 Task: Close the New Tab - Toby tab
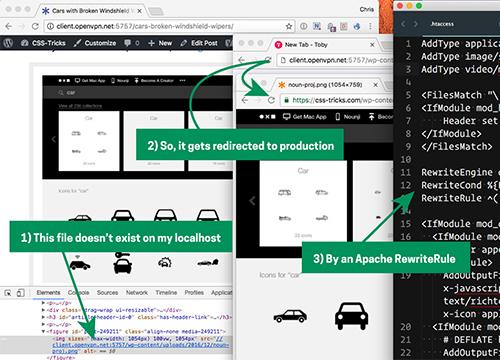[372, 44]
